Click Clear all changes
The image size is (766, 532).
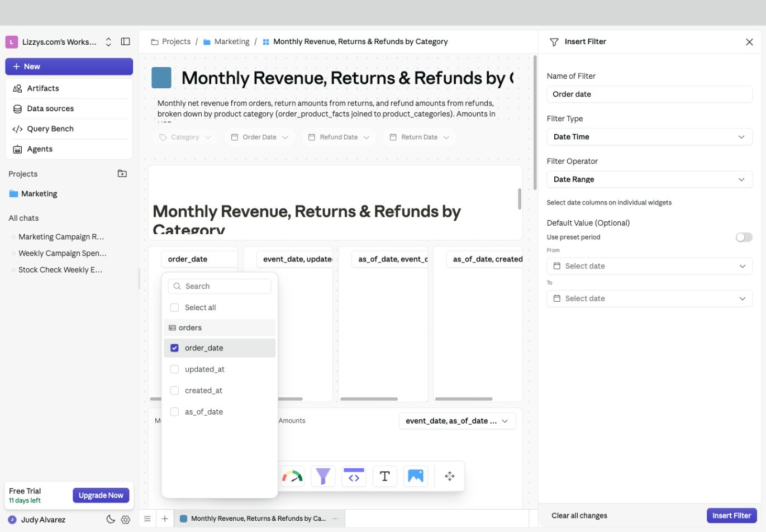click(x=579, y=515)
